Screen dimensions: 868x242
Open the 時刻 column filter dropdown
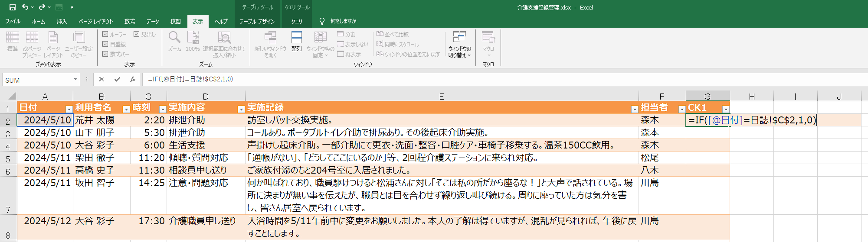click(163, 109)
